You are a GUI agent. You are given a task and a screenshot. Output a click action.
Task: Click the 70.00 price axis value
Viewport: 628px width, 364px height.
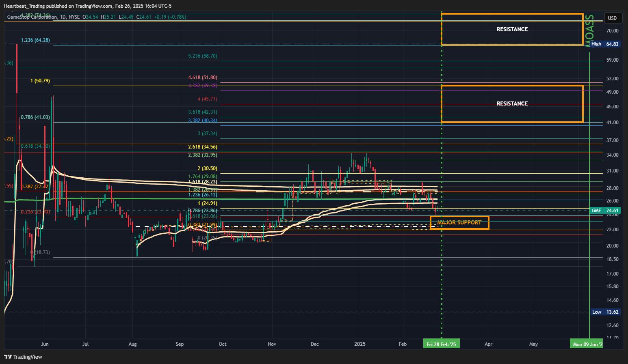coord(612,31)
